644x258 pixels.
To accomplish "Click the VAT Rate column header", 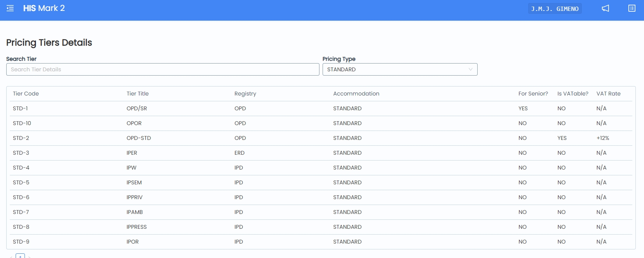I will tap(608, 94).
